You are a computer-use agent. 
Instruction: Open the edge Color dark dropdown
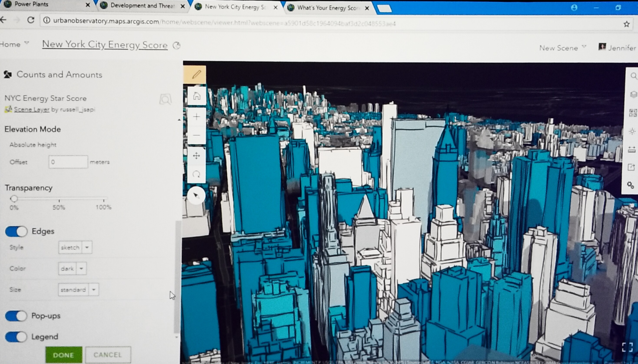(73, 269)
